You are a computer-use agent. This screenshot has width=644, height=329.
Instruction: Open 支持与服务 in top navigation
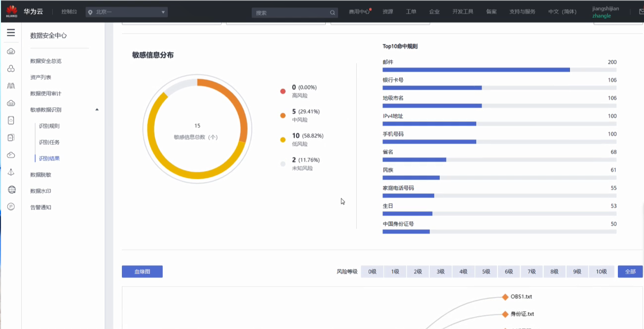522,12
